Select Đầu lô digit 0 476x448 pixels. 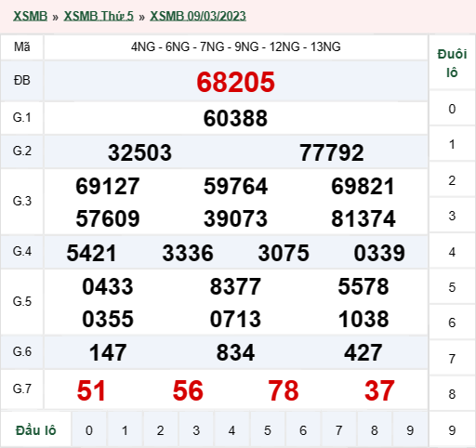click(x=89, y=430)
